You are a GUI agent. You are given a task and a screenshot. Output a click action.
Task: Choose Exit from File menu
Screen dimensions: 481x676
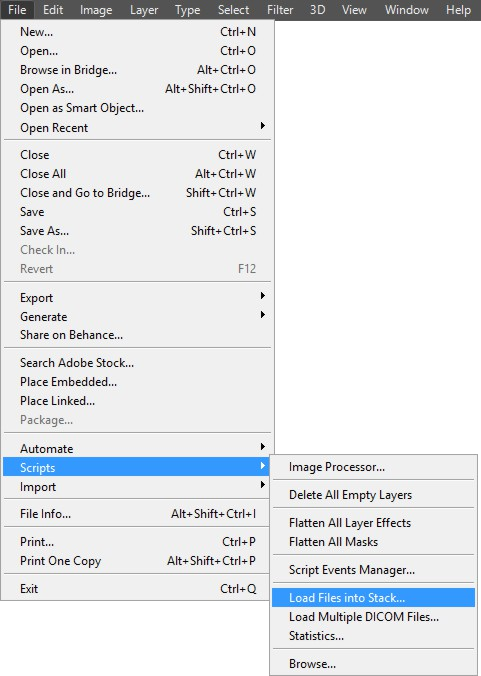[137, 588]
